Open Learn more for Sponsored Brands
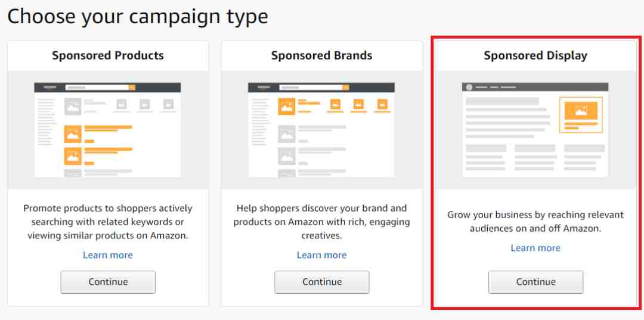This screenshot has height=320, width=644. click(322, 255)
